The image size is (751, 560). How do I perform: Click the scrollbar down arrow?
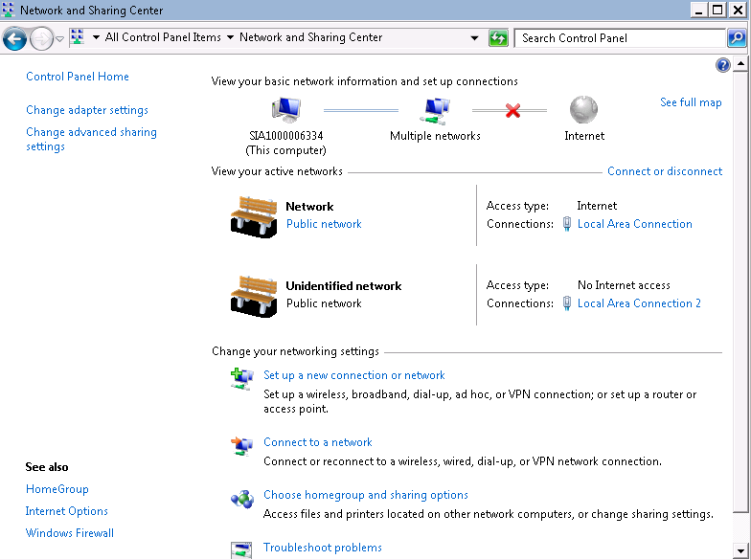click(740, 551)
